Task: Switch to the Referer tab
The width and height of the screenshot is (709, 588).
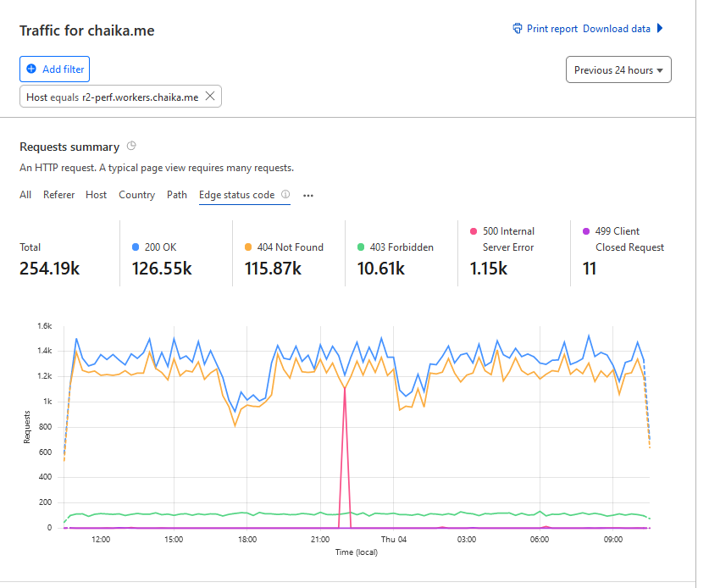Action: [59, 195]
